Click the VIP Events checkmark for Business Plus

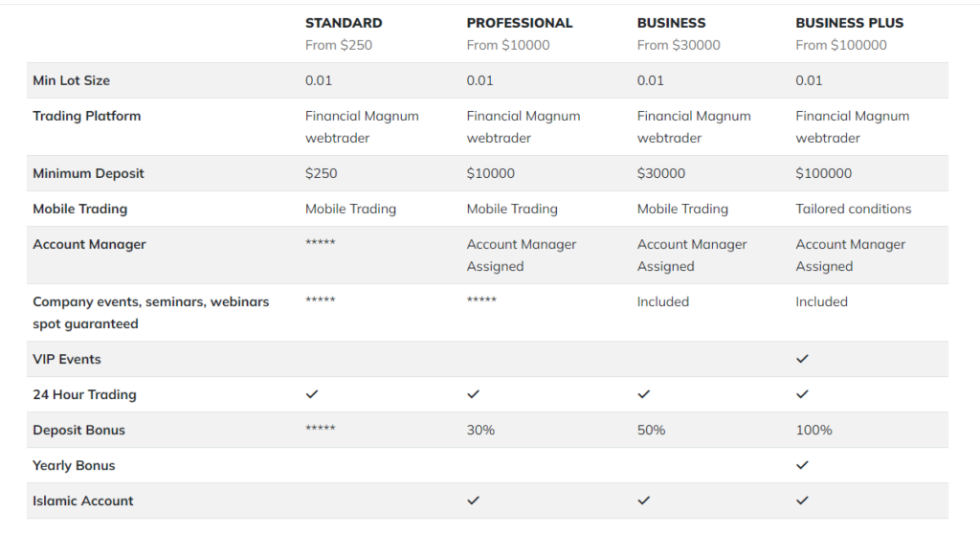(802, 359)
